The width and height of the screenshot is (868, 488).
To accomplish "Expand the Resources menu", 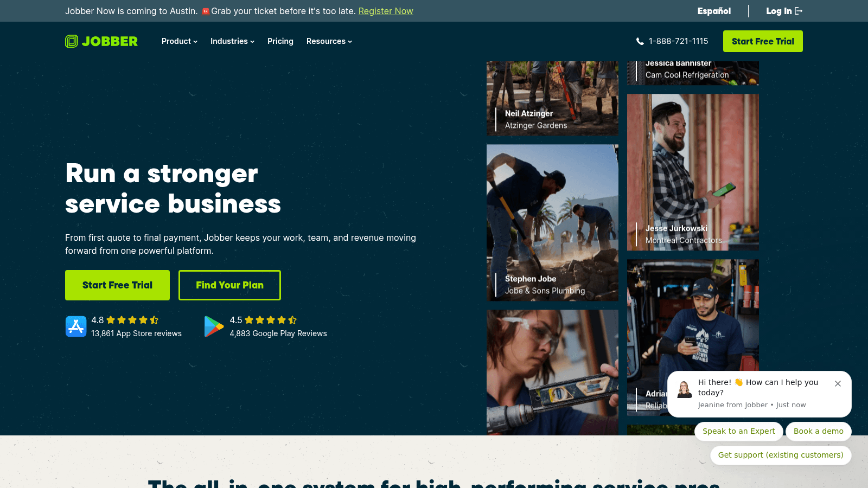I will pos(329,41).
